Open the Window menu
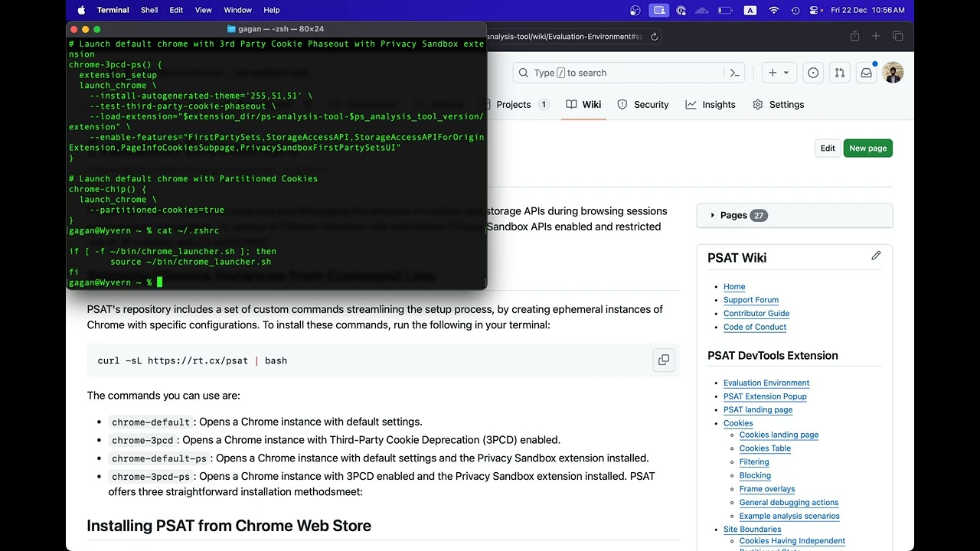This screenshot has width=980, height=551. click(237, 10)
